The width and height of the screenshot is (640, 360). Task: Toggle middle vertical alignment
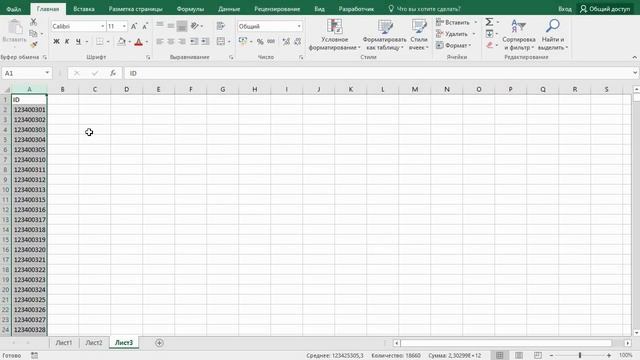(x=171, y=26)
